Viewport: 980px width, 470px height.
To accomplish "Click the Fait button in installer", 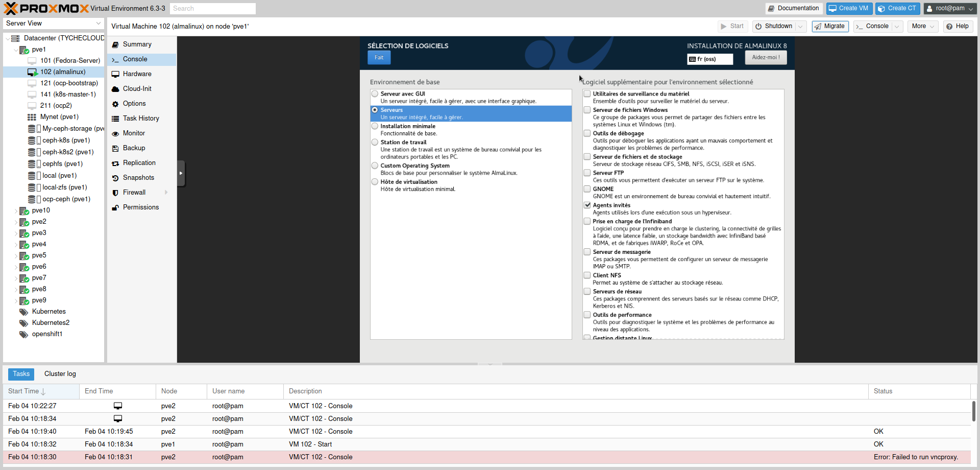I will [379, 58].
